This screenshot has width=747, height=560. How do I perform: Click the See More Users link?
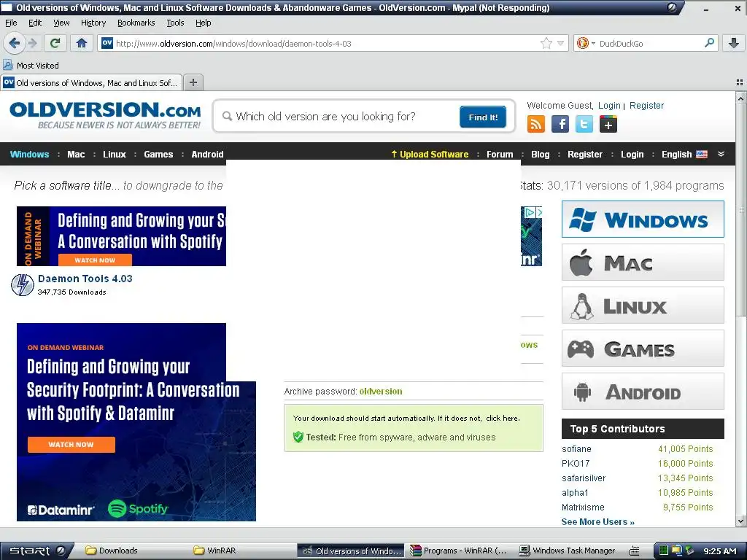598,521
